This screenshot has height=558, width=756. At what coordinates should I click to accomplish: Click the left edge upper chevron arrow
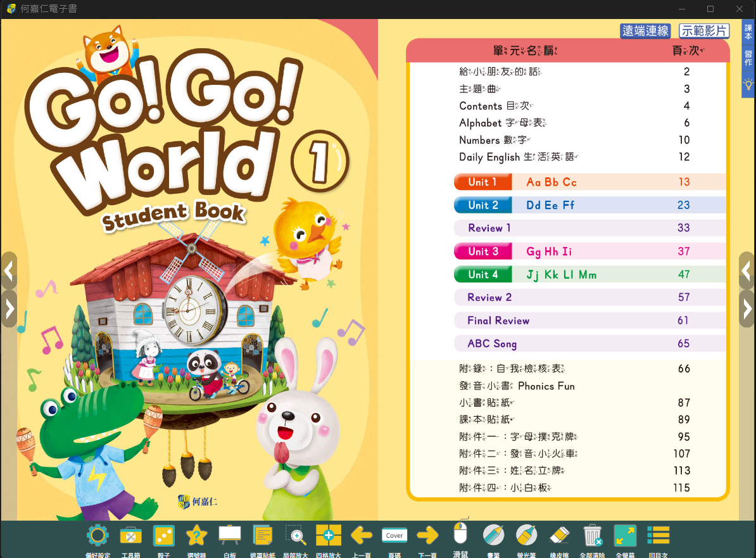(x=9, y=270)
